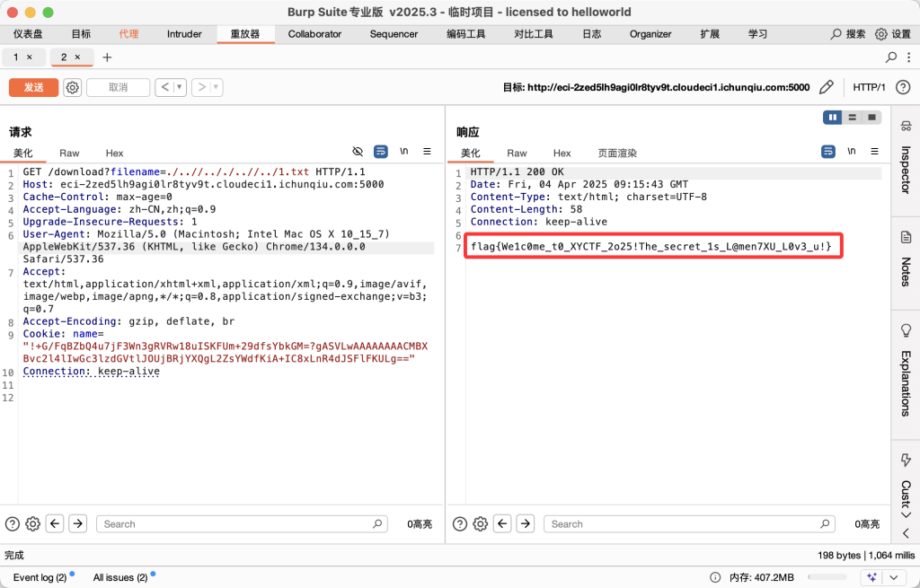The height and width of the screenshot is (588, 920).
Task: Open request editor hamburger menu
Action: (x=427, y=151)
